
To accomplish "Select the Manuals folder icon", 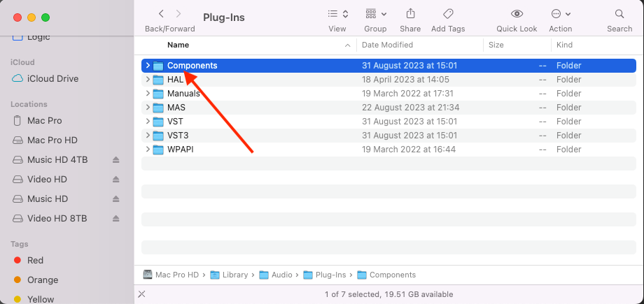I will tap(158, 94).
